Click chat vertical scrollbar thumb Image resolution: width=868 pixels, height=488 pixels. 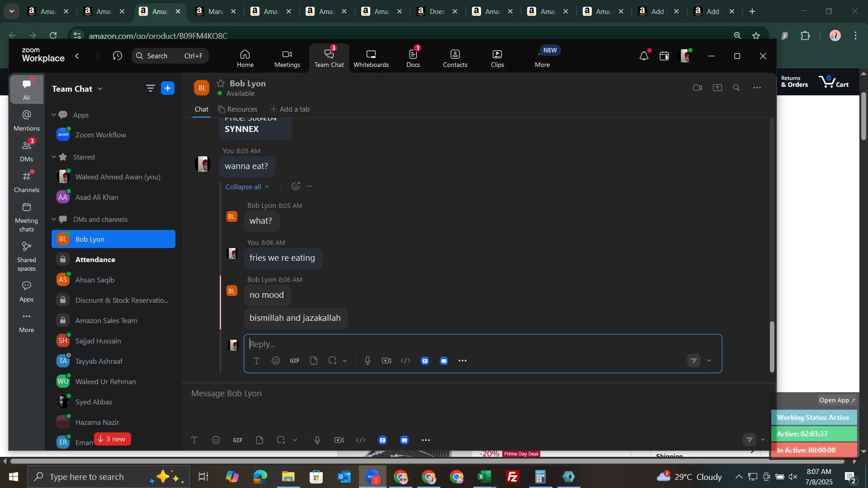click(772, 347)
